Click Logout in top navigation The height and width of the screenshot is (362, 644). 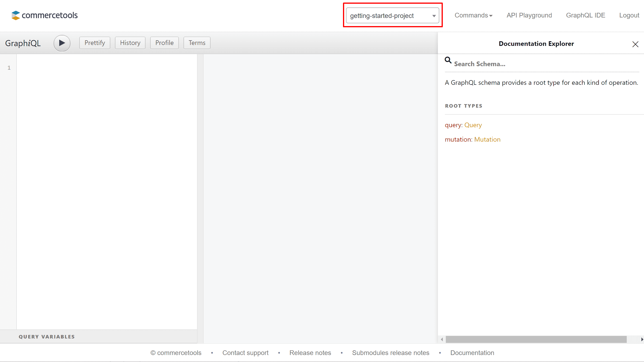[x=629, y=15]
